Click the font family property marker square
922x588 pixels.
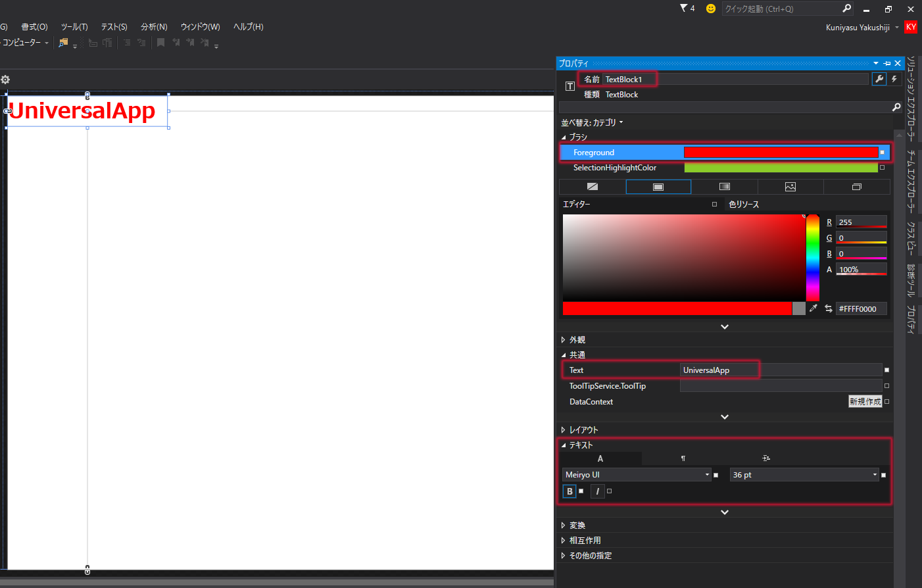(716, 475)
